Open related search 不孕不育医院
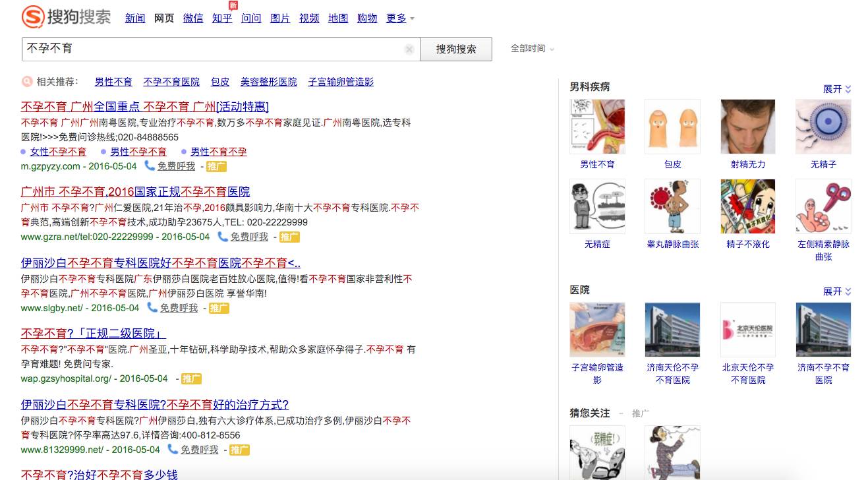 [x=171, y=82]
